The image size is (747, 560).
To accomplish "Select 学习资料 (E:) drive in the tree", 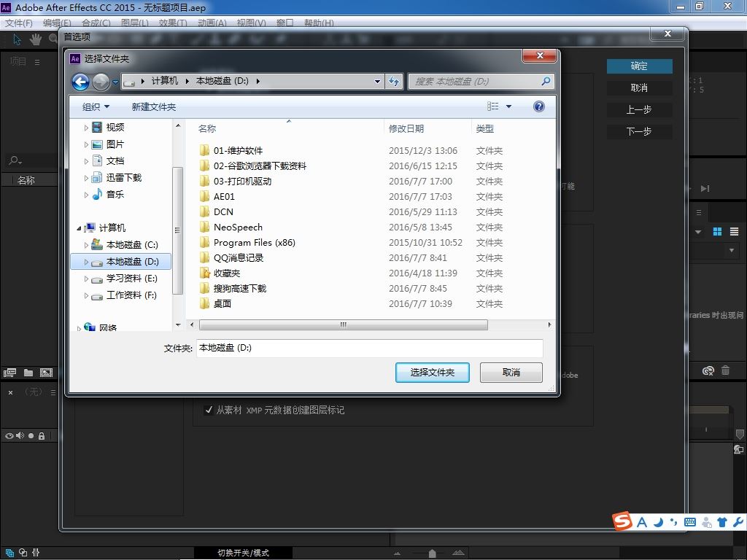I will point(131,278).
